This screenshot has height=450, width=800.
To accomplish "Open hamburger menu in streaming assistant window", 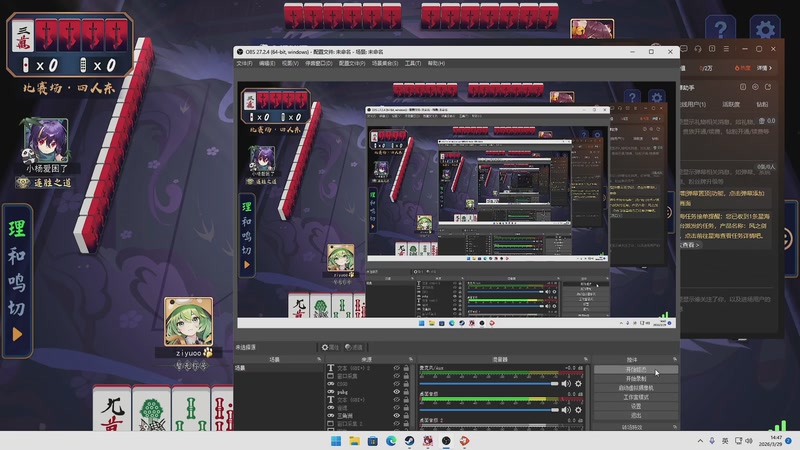I will click(x=726, y=49).
